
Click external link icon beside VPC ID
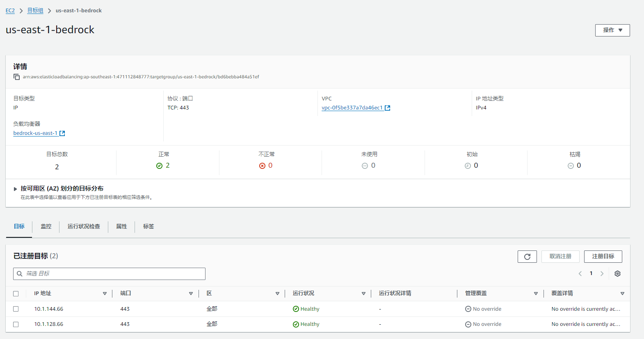click(x=387, y=108)
